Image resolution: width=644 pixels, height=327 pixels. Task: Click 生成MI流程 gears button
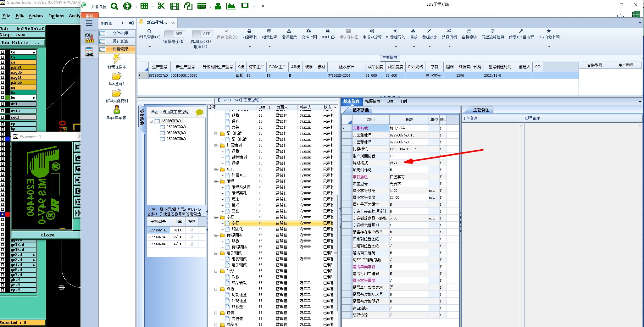[372, 34]
